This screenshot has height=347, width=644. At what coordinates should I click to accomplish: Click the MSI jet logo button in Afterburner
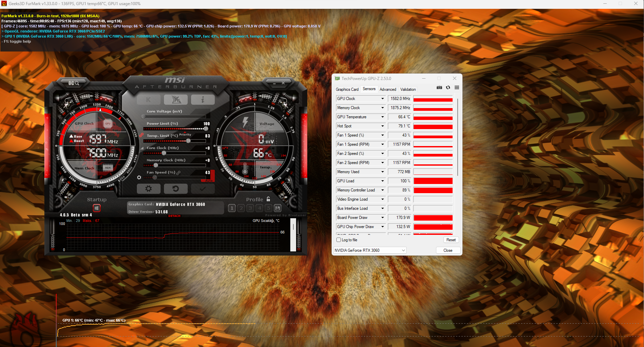coord(175,100)
